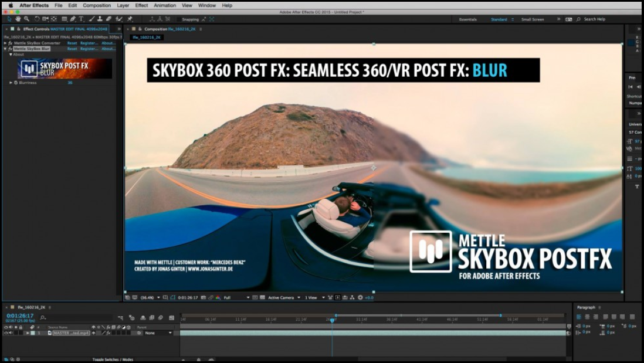Toggle Mettle SkyBox Blur fx switch
The image size is (644, 363).
point(11,49)
